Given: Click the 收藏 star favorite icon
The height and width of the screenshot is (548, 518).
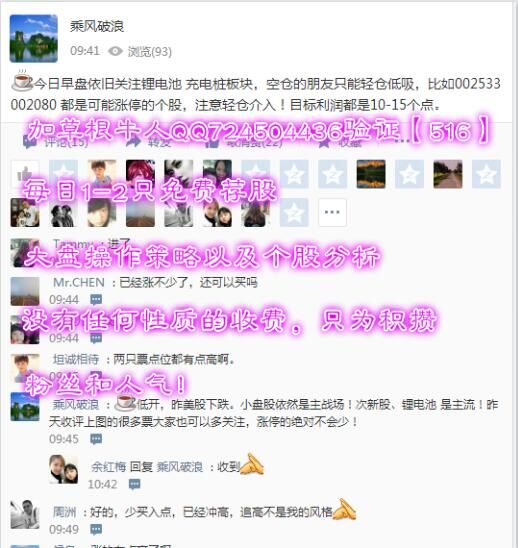Looking at the screenshot, I should pyautogui.click(x=324, y=142).
